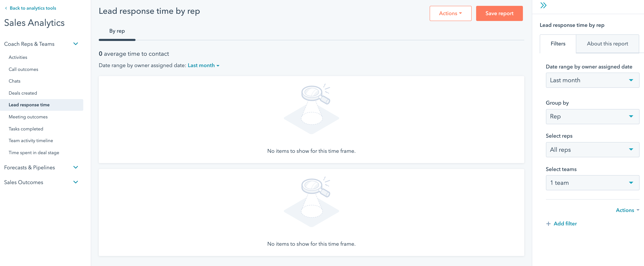
Task: Open Activities report in sidebar
Action: 18,57
